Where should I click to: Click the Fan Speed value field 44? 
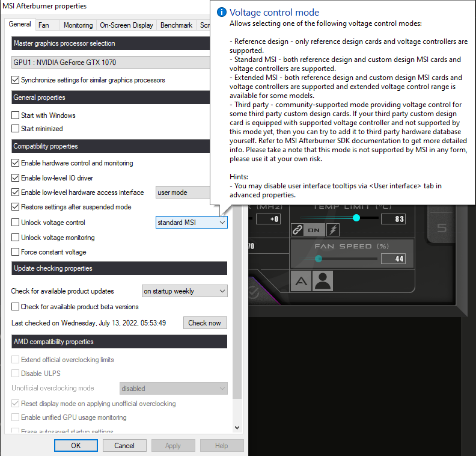click(393, 259)
